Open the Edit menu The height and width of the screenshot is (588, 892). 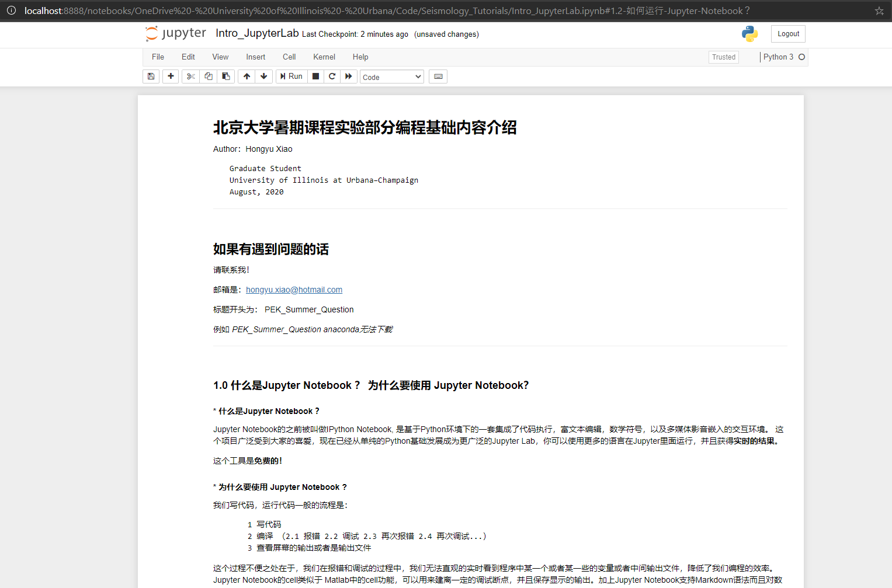tap(188, 57)
